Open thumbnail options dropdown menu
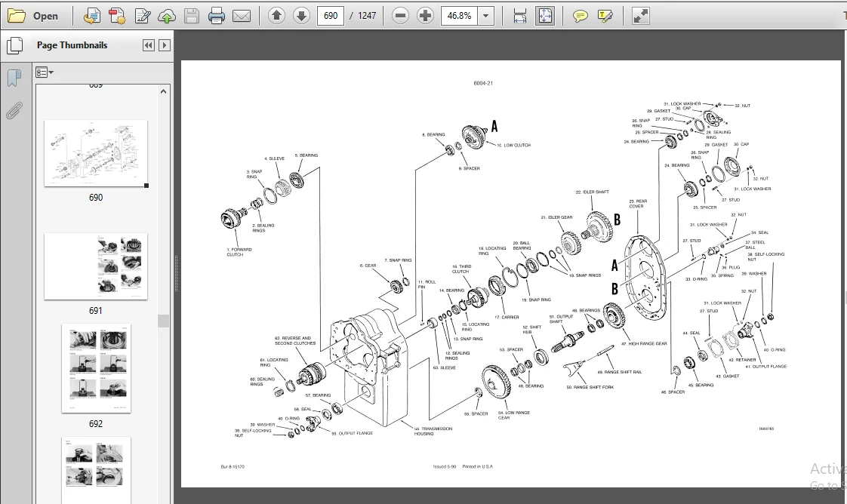The height and width of the screenshot is (504, 847). [45, 72]
